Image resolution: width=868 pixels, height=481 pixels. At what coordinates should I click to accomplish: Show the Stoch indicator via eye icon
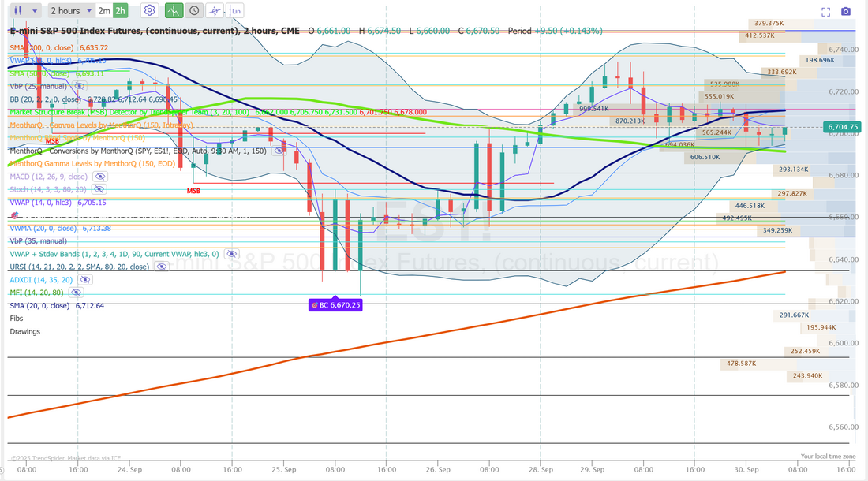pyautogui.click(x=99, y=189)
